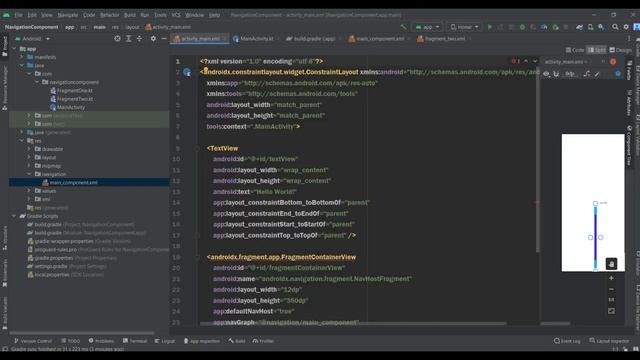Click the red warning icon in the design preview
Viewport: 640px width, 360px height.
point(613,62)
